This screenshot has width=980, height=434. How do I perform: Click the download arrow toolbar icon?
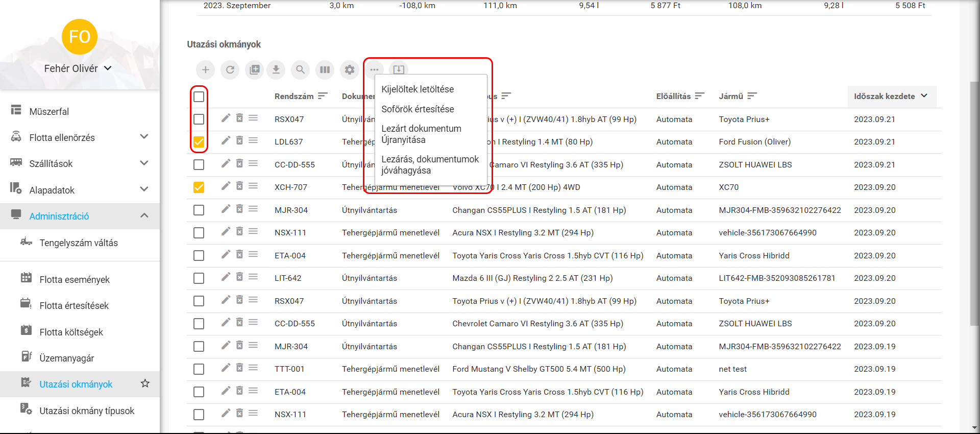pos(276,70)
